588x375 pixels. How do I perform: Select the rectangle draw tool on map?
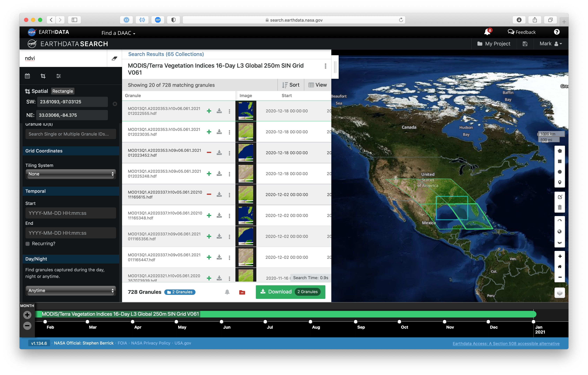click(560, 162)
